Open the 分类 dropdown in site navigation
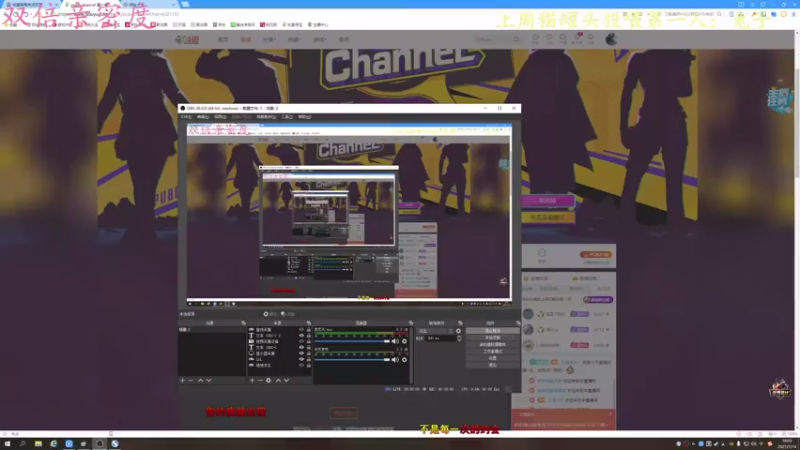The height and width of the screenshot is (450, 800). pos(269,39)
